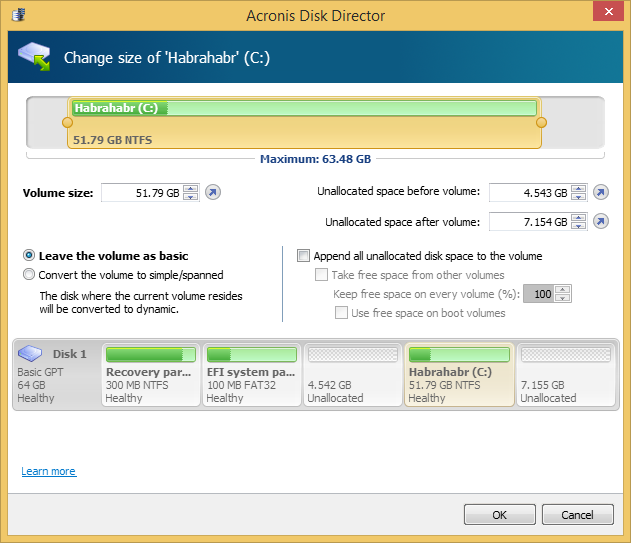
Task: Open the Learn more link
Action: 48,471
